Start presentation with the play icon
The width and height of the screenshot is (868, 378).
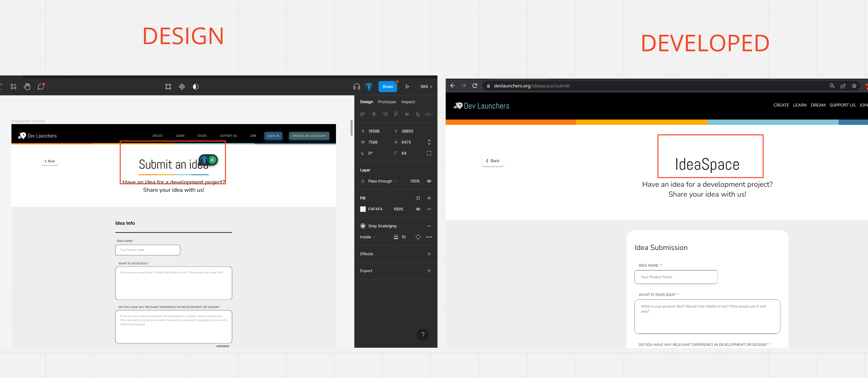tap(407, 87)
